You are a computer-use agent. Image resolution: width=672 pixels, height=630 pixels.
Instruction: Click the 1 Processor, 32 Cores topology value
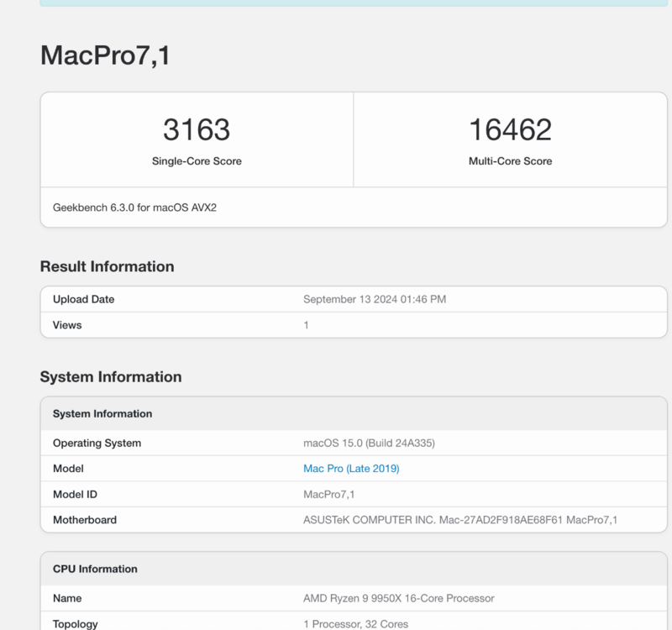point(355,624)
